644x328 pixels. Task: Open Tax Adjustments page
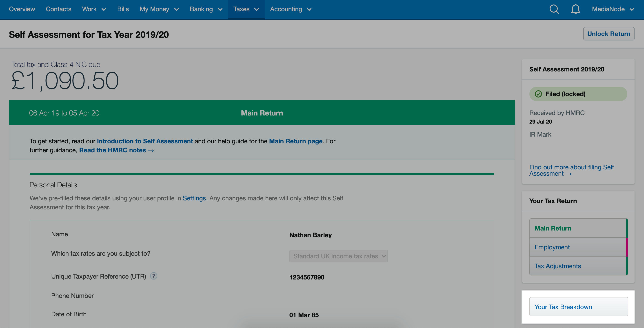coord(558,266)
